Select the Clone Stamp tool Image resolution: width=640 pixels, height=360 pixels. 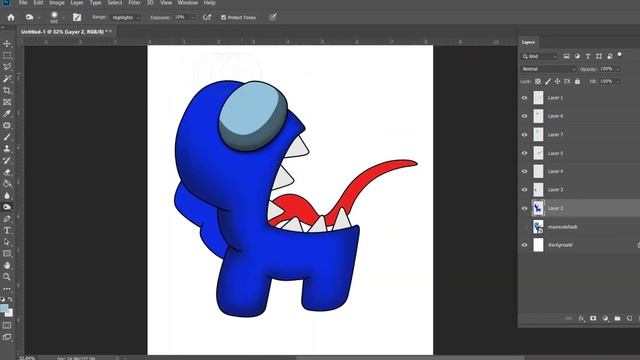click(7, 149)
